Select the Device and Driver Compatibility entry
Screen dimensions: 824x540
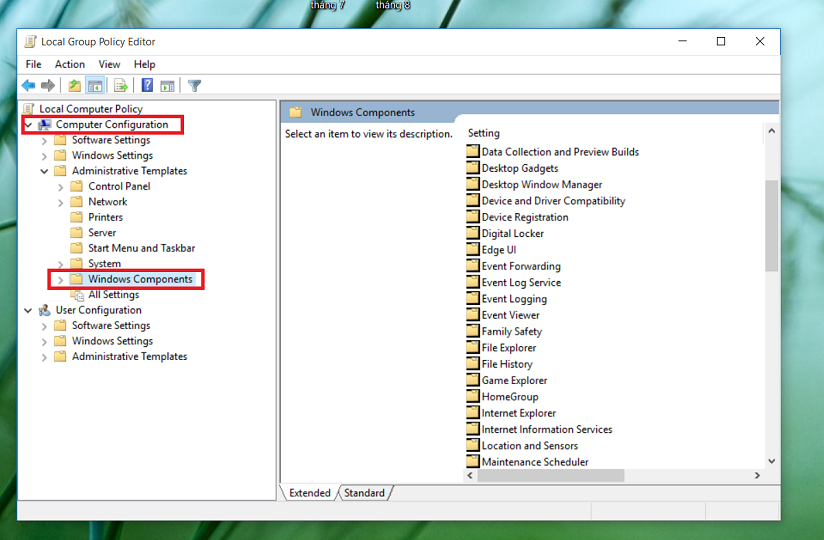553,201
